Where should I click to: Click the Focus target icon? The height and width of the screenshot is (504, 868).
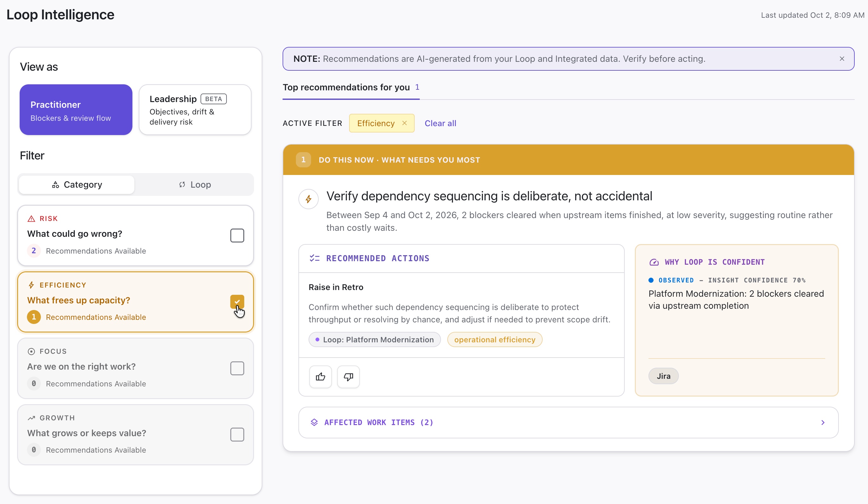(x=31, y=351)
